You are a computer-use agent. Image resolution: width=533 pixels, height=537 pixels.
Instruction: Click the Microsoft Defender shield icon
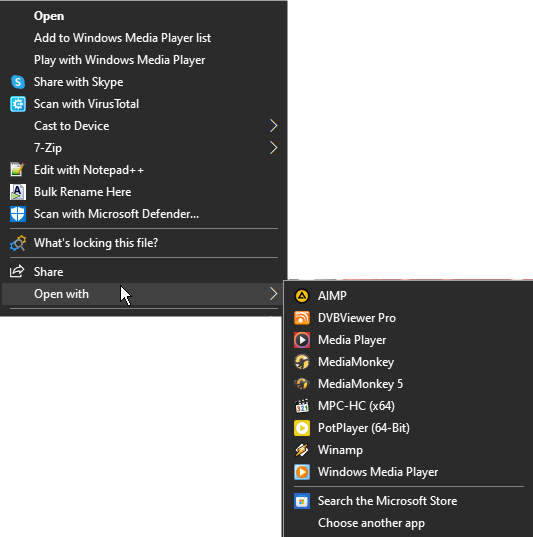click(17, 214)
